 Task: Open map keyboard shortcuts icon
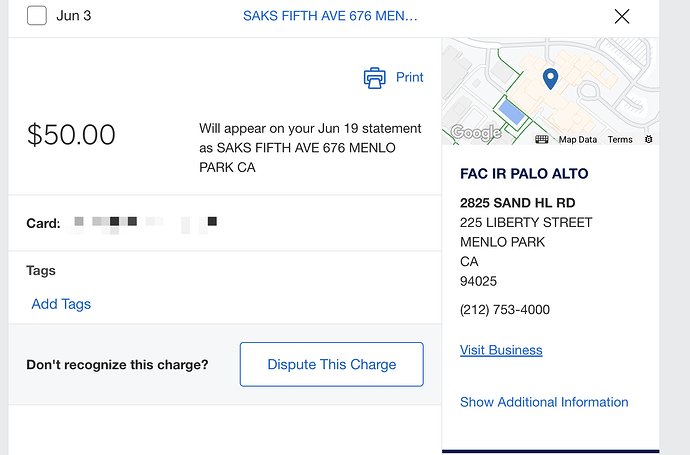coord(542,139)
